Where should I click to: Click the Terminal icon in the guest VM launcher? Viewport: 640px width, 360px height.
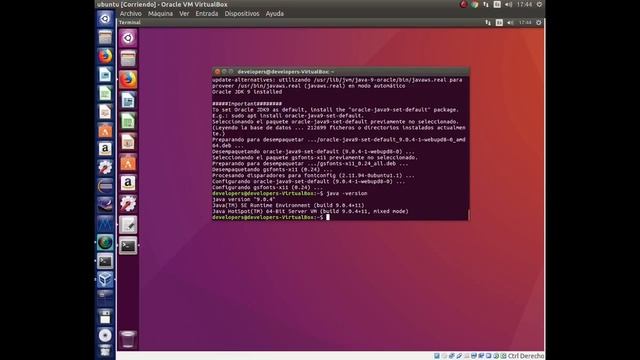click(128, 246)
